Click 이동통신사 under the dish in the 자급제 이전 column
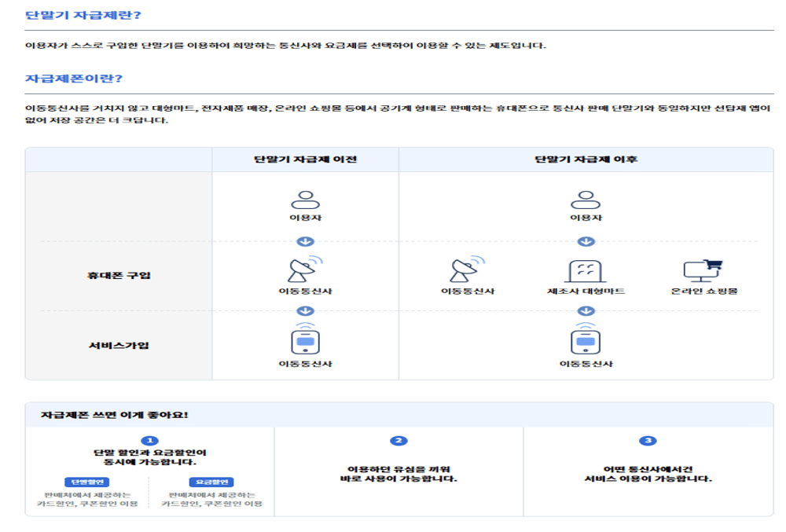This screenshot has height=532, width=786. tap(305, 291)
